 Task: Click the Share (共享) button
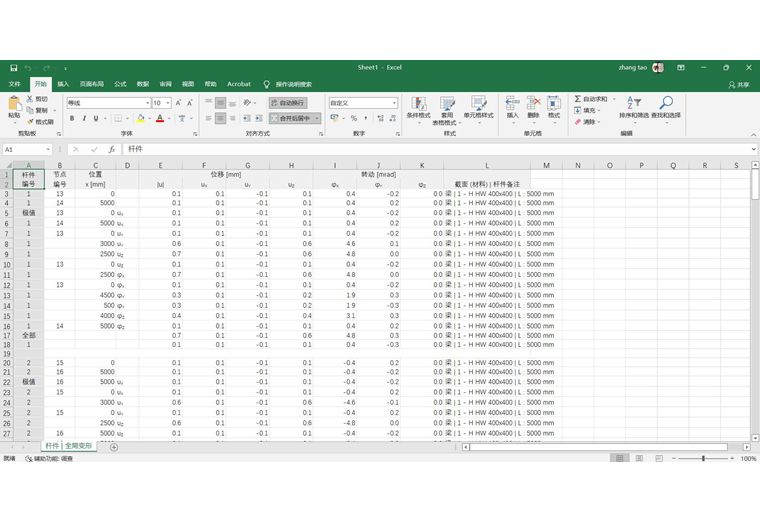click(x=739, y=84)
